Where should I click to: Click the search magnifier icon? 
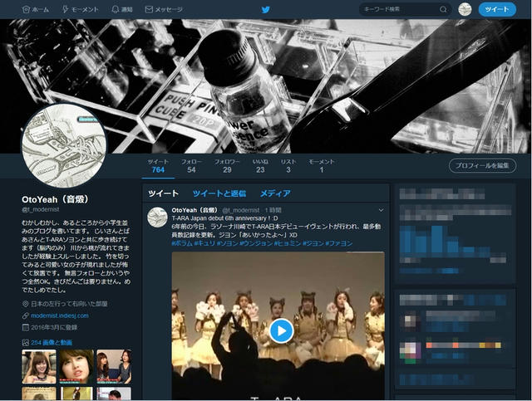443,9
